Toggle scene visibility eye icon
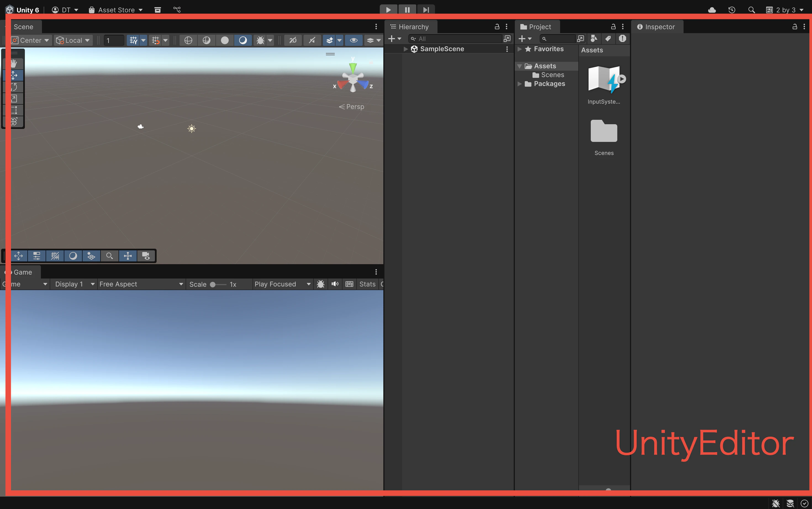Viewport: 812px width, 509px height. (354, 40)
